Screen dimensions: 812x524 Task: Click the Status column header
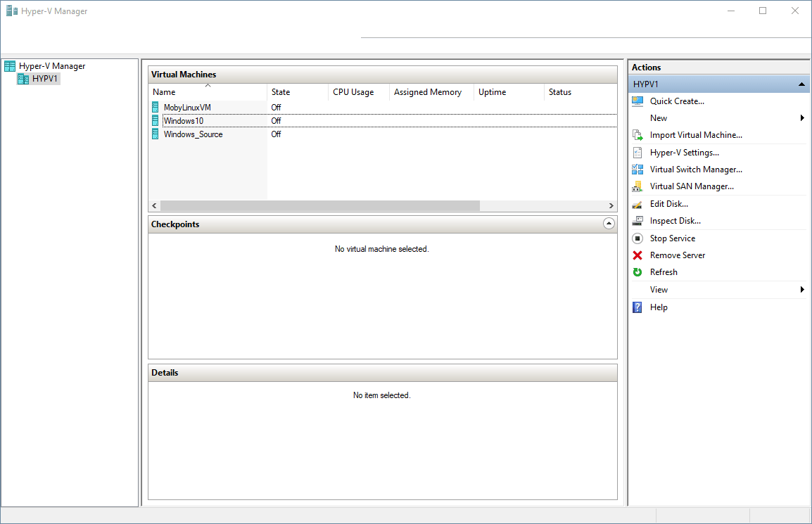[x=580, y=92]
